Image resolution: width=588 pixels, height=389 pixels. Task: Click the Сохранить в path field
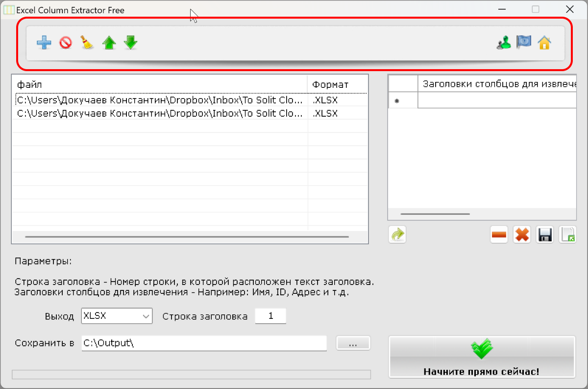pyautogui.click(x=204, y=343)
